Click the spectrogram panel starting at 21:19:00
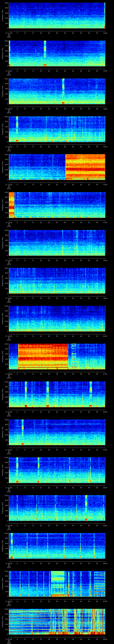 tap(57, 318)
